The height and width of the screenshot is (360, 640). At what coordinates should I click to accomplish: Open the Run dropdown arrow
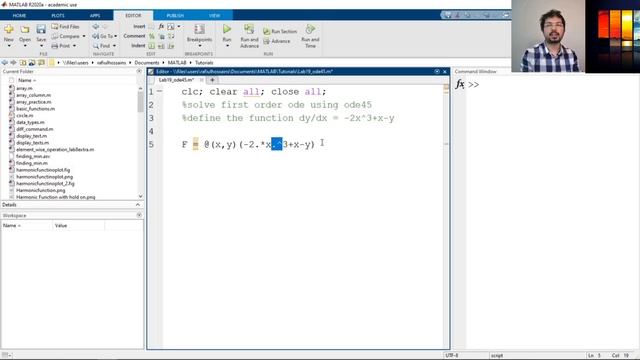pyautogui.click(x=227, y=46)
